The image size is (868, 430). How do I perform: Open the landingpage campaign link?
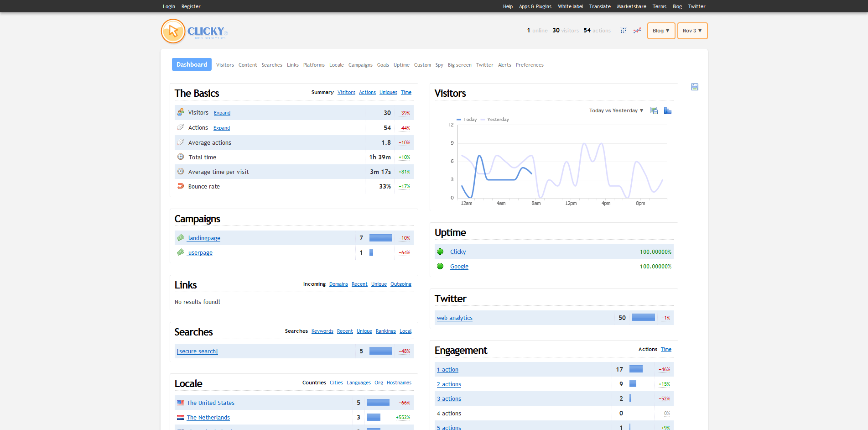click(x=204, y=238)
